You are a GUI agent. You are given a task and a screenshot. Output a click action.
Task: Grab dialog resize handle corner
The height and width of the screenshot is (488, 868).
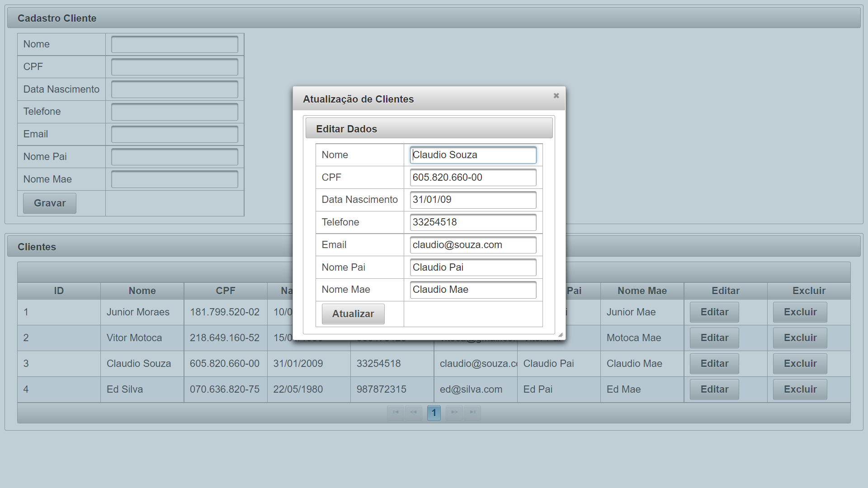tap(560, 335)
